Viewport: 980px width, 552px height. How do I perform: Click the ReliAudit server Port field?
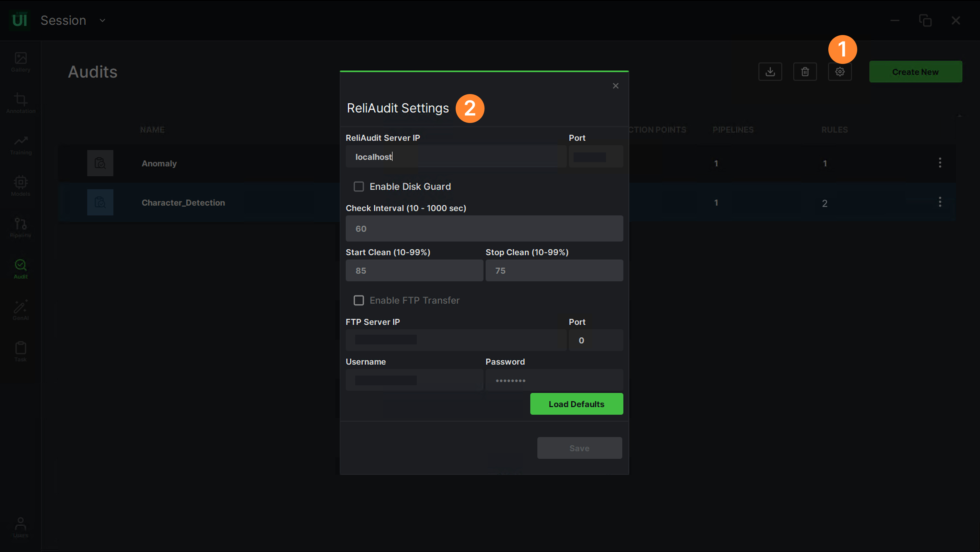tap(596, 156)
